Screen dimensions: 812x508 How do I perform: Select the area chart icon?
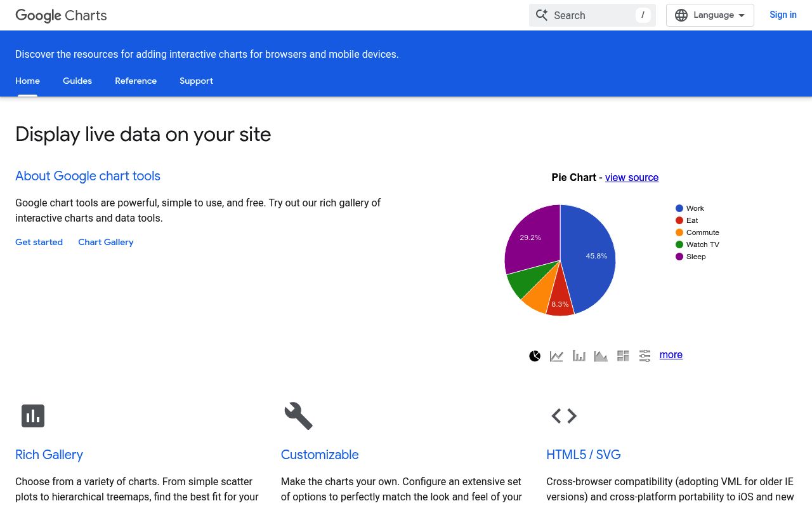pos(601,356)
